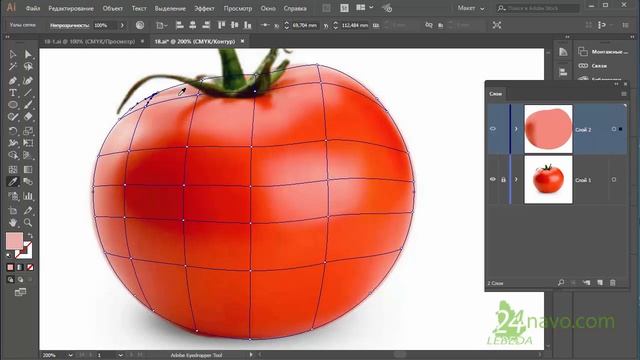This screenshot has height=360, width=640.
Task: Select the Direct Selection tool
Action: 28,54
